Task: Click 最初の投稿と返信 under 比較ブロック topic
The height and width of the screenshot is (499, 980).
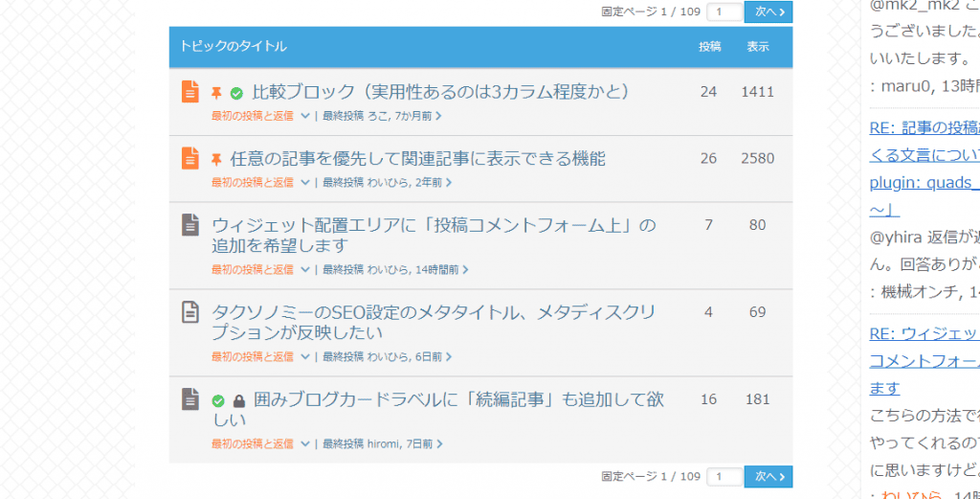Action: pyautogui.click(x=252, y=116)
